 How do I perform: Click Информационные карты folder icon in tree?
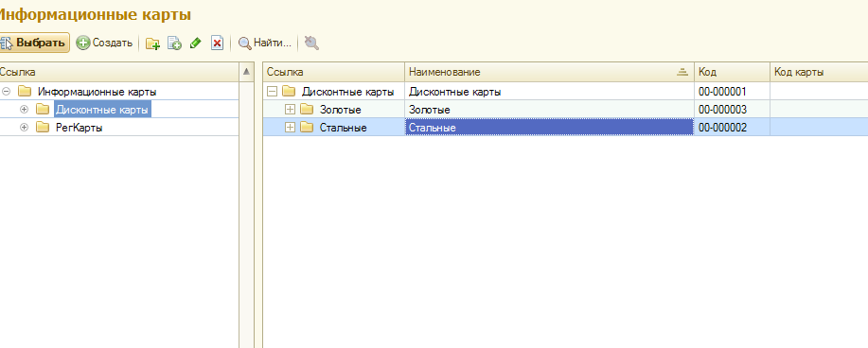coord(25,92)
